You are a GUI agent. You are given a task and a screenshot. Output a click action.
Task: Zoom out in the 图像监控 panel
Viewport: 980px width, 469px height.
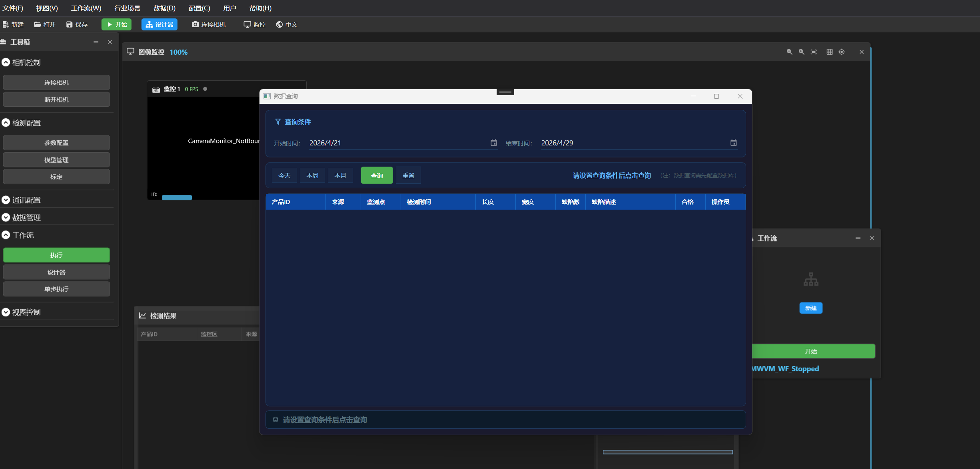tap(789, 52)
